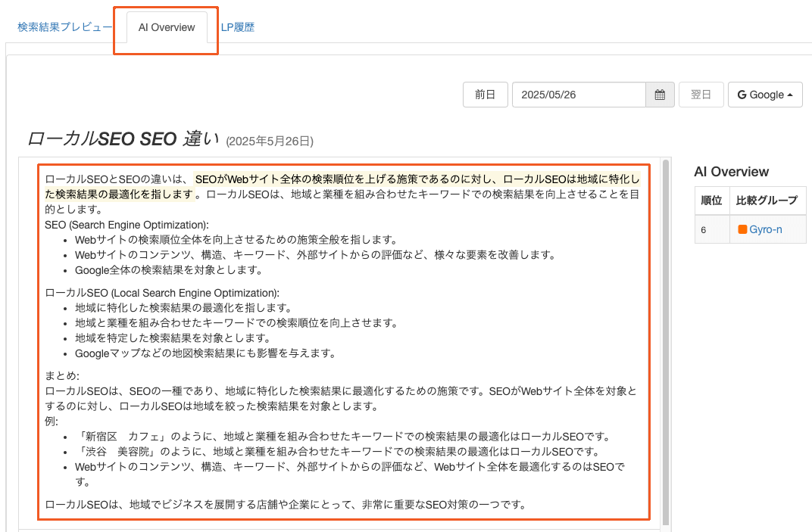
Task: Click the AI Overview heading above the table
Action: click(x=731, y=172)
